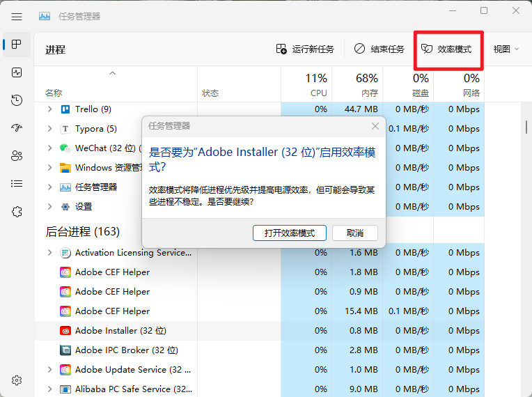
Task: Click the Adobe Update Service icon
Action: 65,370
